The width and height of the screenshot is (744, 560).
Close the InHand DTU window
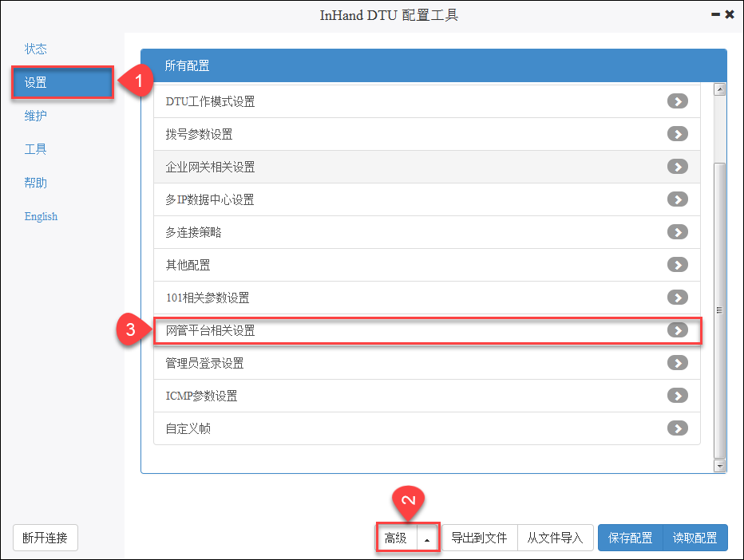pos(730,14)
